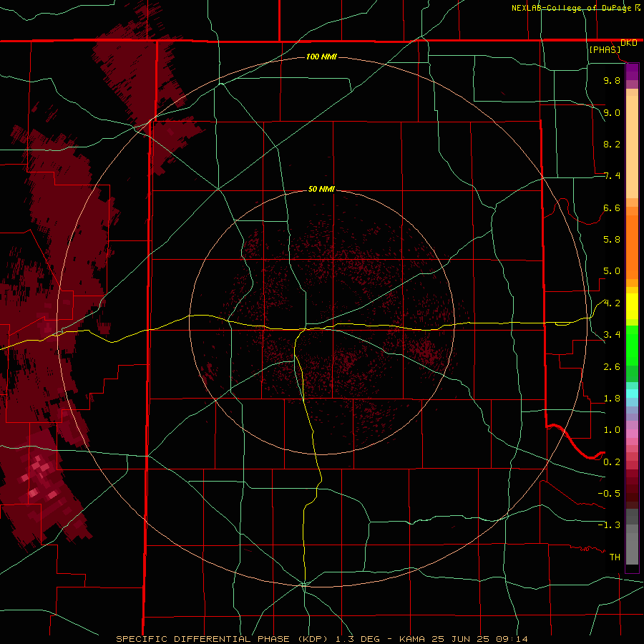Click the TH threshold label on the scale
The height and width of the screenshot is (644, 644).
tap(615, 557)
